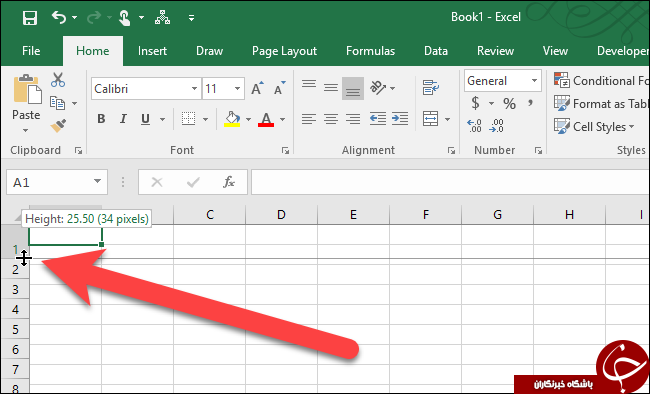Viewport: 650px width, 394px height.
Task: Click Conditional Formatting button
Action: [x=601, y=80]
